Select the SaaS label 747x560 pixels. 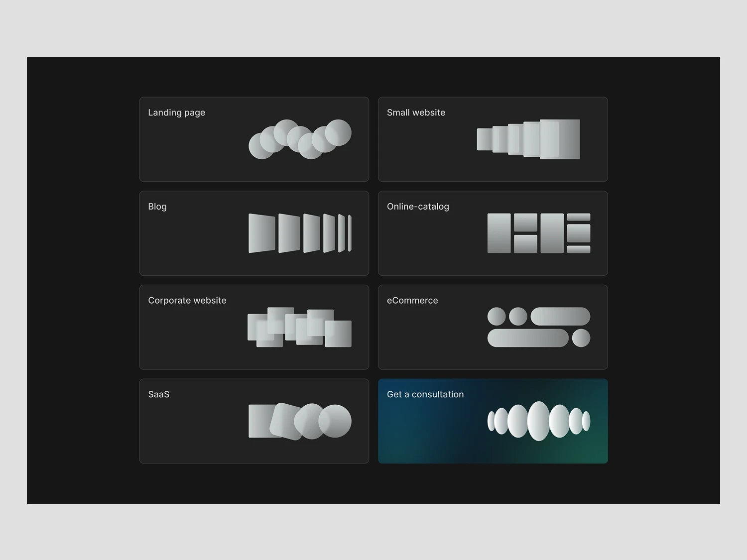point(159,394)
